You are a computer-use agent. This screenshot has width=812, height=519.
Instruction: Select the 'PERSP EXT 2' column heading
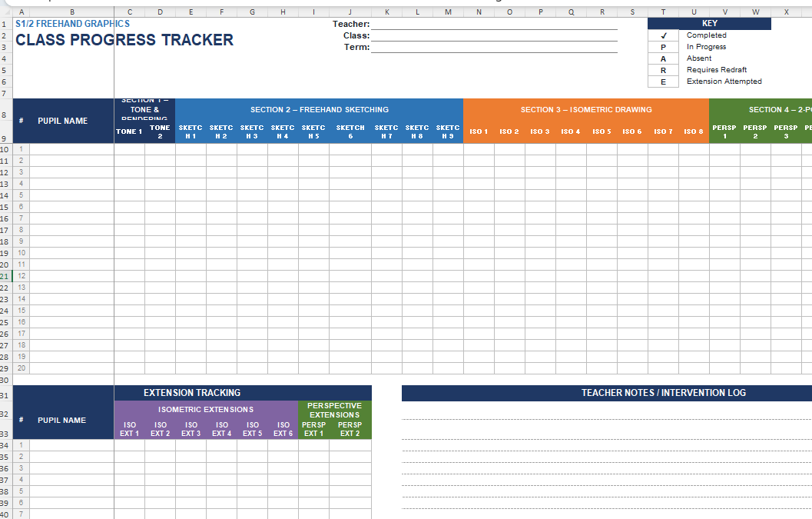(350, 429)
